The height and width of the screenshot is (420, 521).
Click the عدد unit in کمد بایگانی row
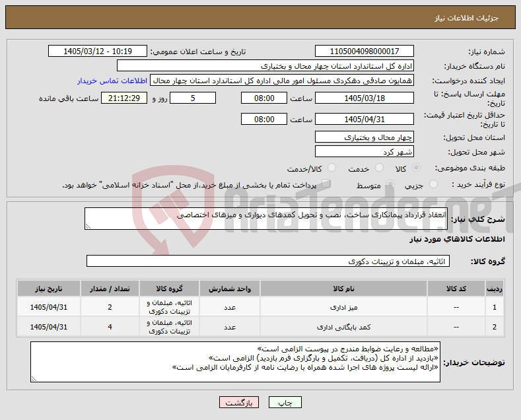(x=230, y=327)
